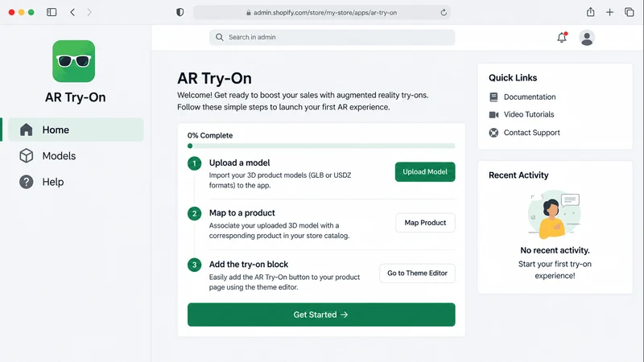Click the setup progress bar
The width and height of the screenshot is (644, 362).
pos(321,146)
